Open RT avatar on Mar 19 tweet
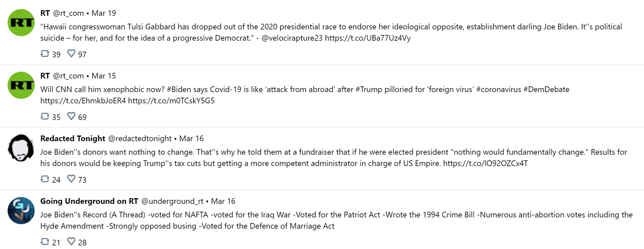Image resolution: width=644 pixels, height=249 pixels. pos(21,22)
